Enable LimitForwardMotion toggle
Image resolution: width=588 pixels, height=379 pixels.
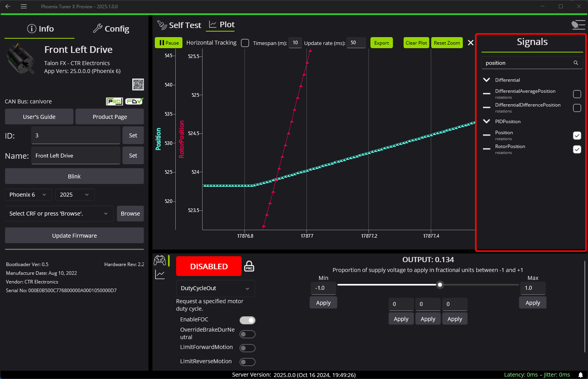[x=248, y=348]
